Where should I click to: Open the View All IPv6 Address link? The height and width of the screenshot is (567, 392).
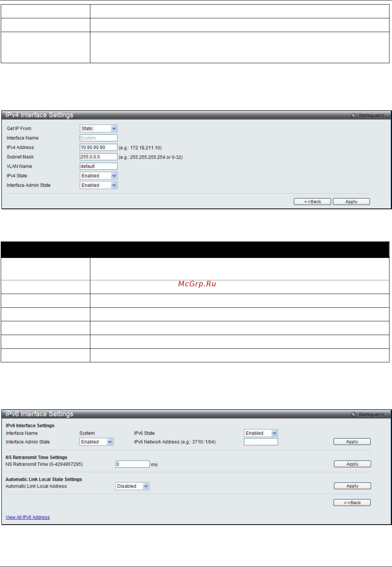27,517
